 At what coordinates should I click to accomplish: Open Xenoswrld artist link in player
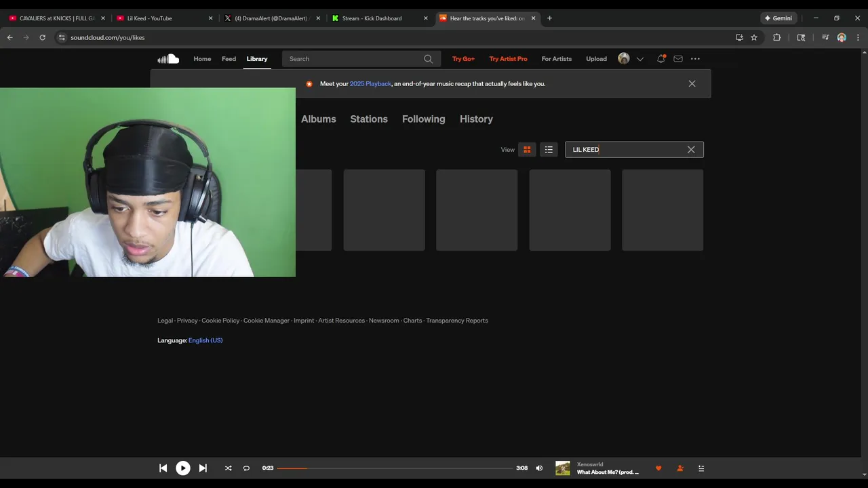click(590, 464)
